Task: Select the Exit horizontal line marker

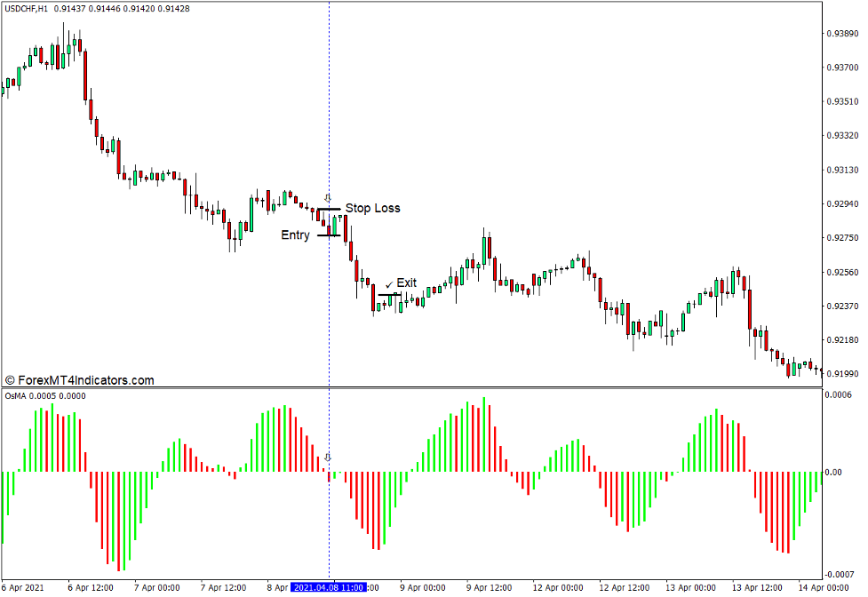Action: coord(388,295)
